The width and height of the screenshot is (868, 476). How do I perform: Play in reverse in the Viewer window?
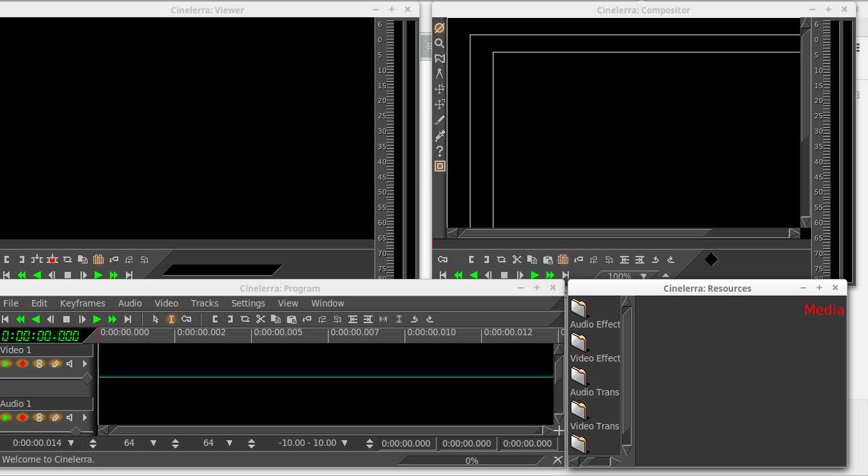point(37,275)
